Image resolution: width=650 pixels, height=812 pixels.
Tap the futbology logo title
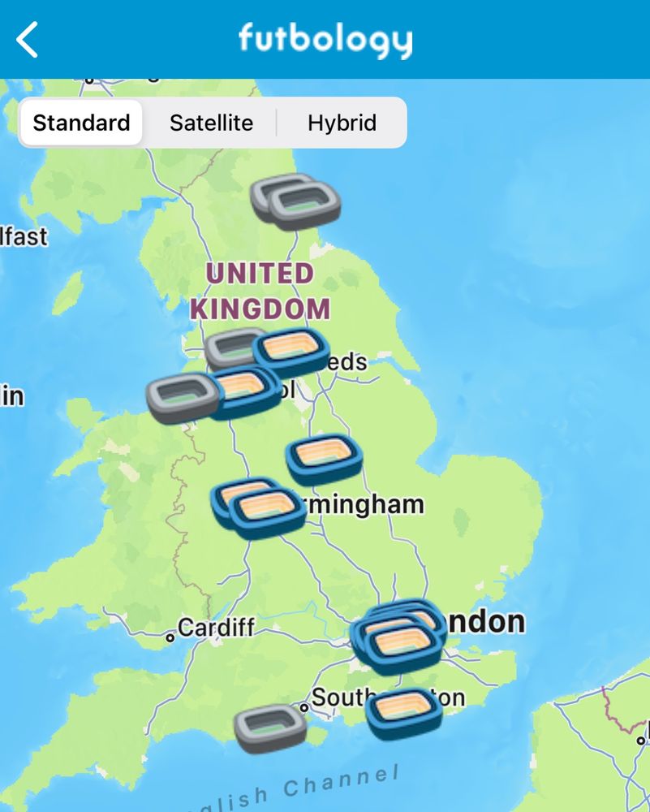[x=325, y=39]
